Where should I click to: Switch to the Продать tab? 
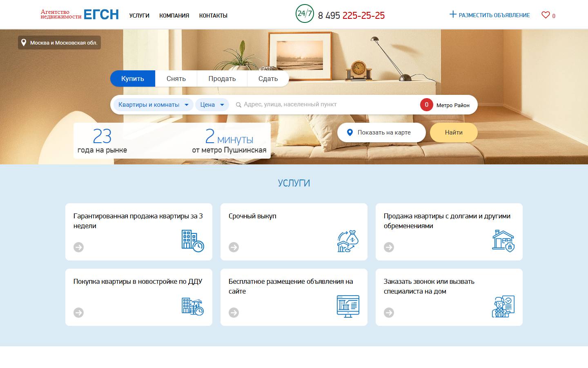pos(222,79)
